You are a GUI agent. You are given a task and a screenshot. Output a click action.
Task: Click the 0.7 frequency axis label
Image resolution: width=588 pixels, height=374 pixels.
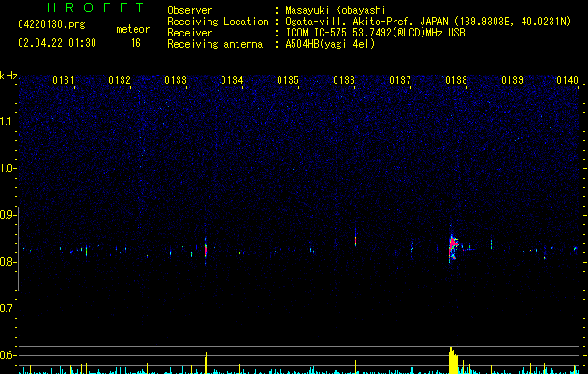8,309
